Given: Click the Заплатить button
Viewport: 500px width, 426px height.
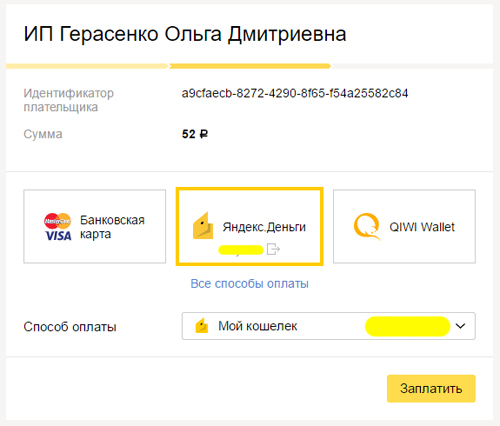Looking at the screenshot, I should point(431,389).
